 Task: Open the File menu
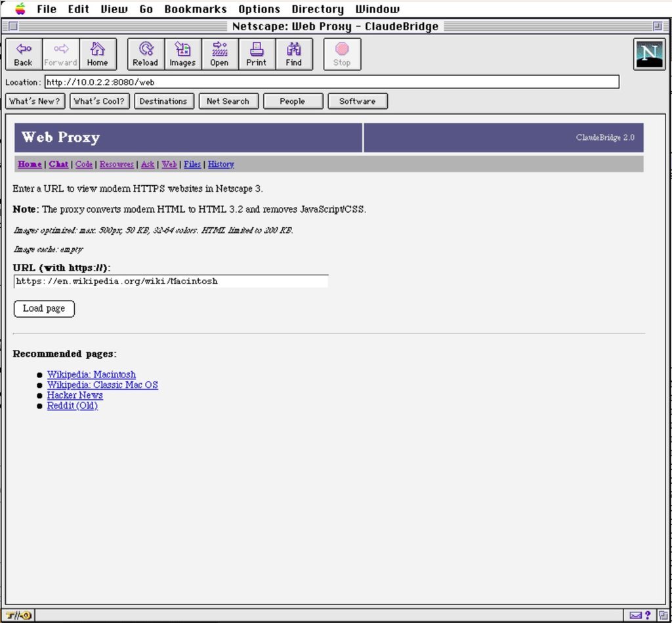coord(47,9)
